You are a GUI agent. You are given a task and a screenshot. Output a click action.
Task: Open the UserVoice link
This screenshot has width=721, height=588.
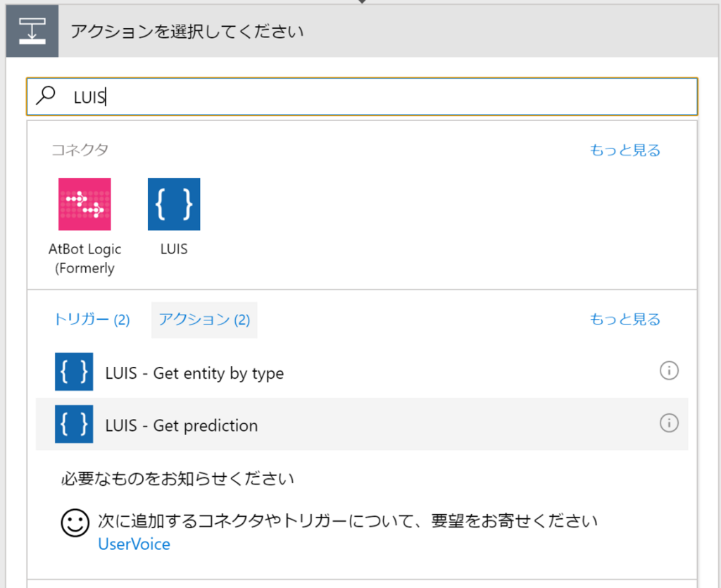pyautogui.click(x=134, y=544)
